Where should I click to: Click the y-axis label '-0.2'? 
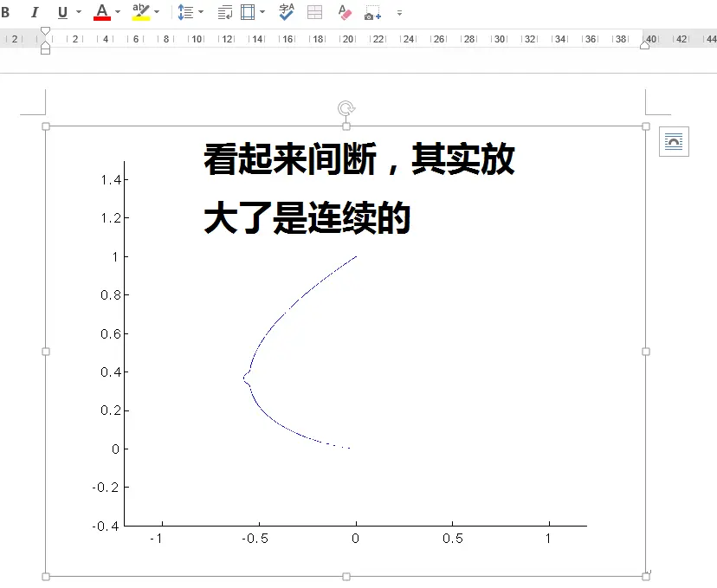click(107, 488)
